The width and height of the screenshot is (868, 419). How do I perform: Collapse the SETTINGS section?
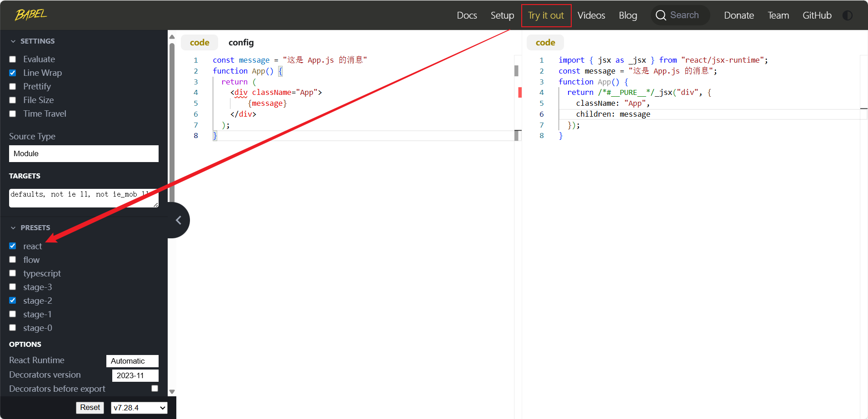(32, 41)
